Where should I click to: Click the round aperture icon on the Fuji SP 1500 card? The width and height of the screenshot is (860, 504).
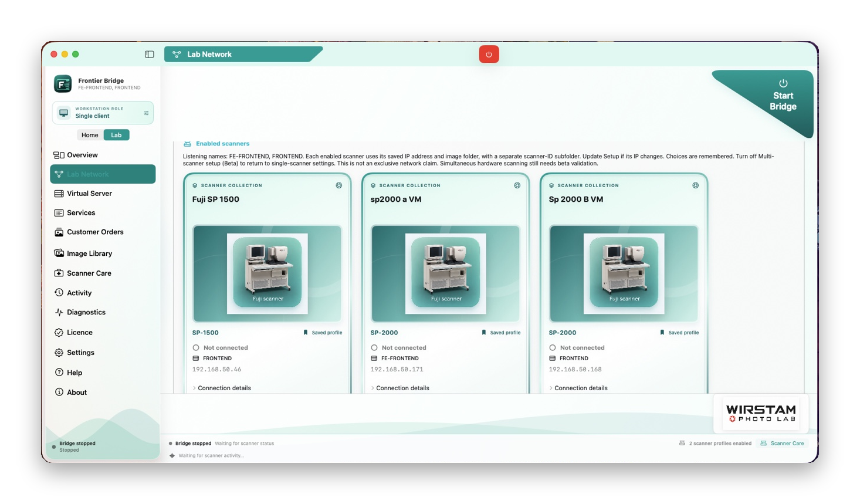[x=339, y=185]
